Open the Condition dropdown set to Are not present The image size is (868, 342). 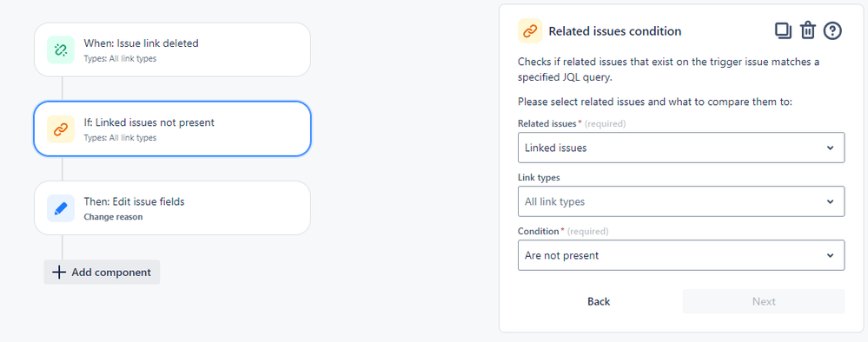click(681, 255)
